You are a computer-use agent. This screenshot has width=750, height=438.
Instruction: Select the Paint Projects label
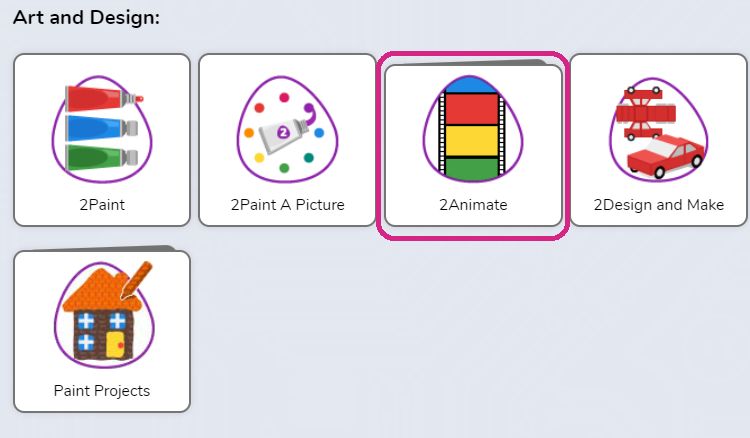tap(102, 391)
